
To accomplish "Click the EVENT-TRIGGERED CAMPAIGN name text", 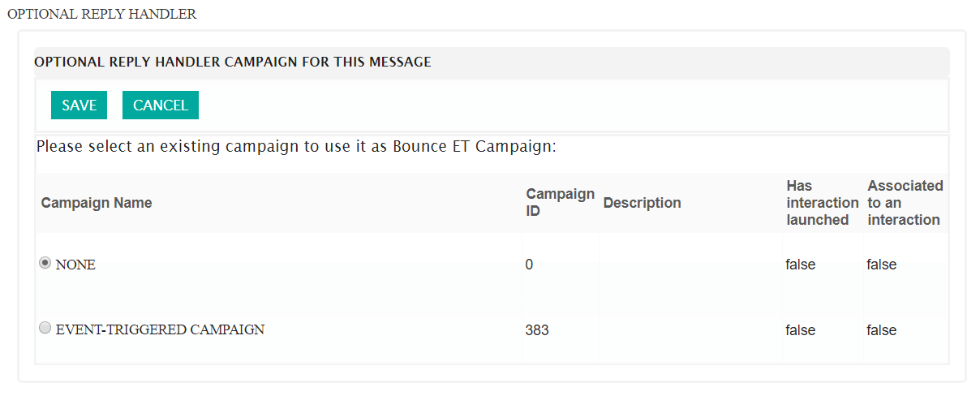I will (x=160, y=329).
